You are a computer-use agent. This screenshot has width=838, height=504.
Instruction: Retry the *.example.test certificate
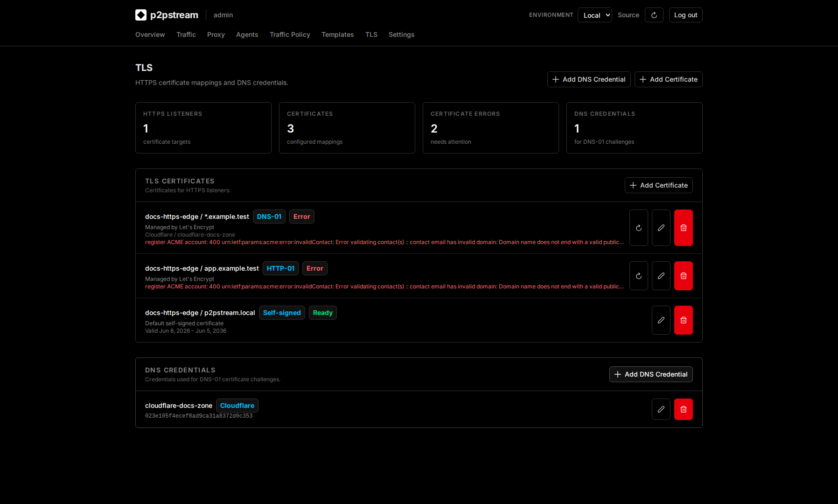(639, 228)
